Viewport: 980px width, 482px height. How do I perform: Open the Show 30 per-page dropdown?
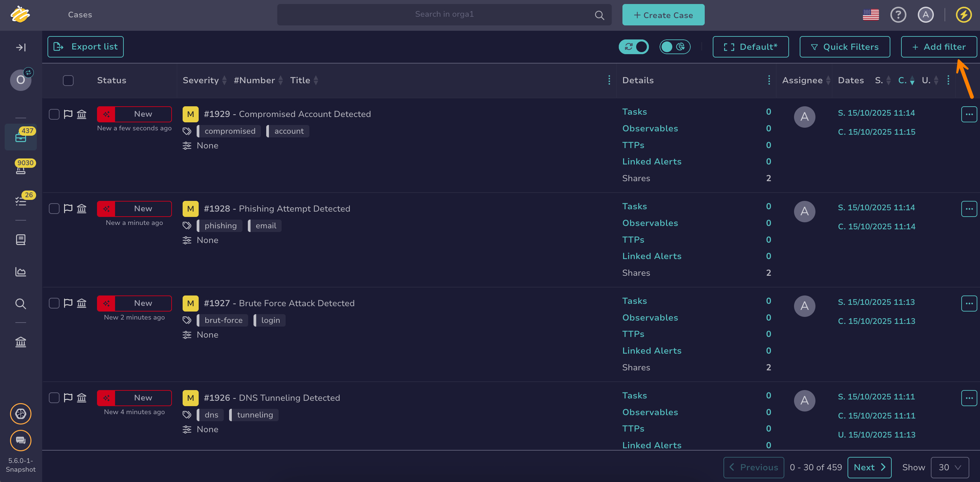coord(950,467)
